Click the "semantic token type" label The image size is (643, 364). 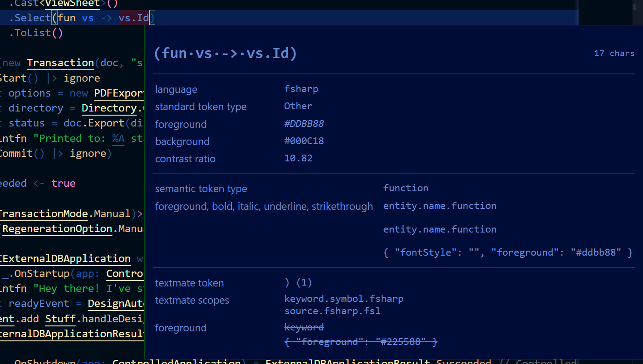[x=201, y=189]
